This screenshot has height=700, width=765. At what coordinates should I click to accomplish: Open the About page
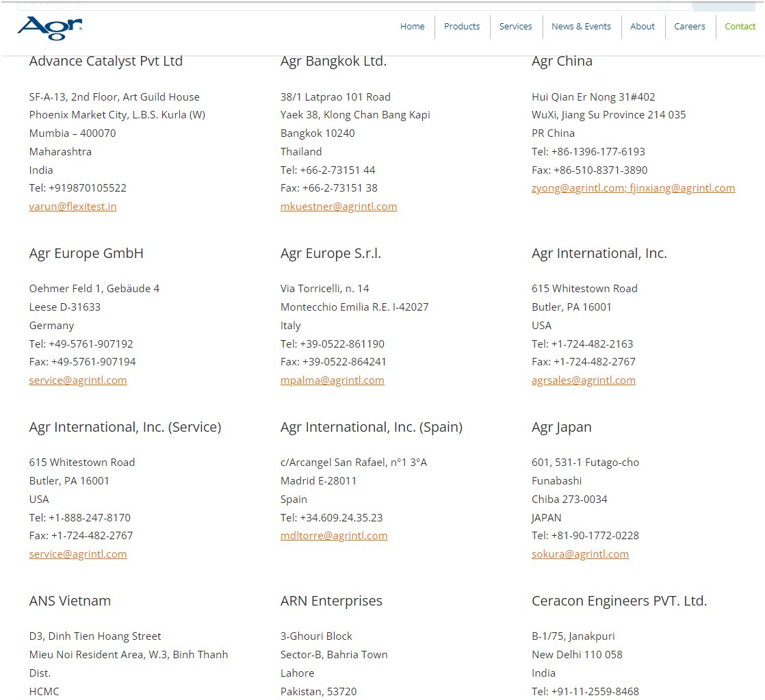(x=642, y=26)
